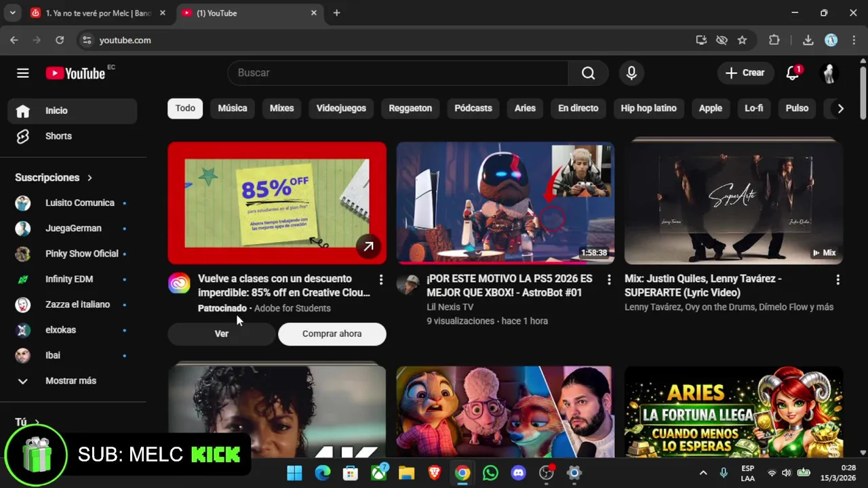868x488 pixels.
Task: Show next filter chips arrow
Action: tap(840, 108)
